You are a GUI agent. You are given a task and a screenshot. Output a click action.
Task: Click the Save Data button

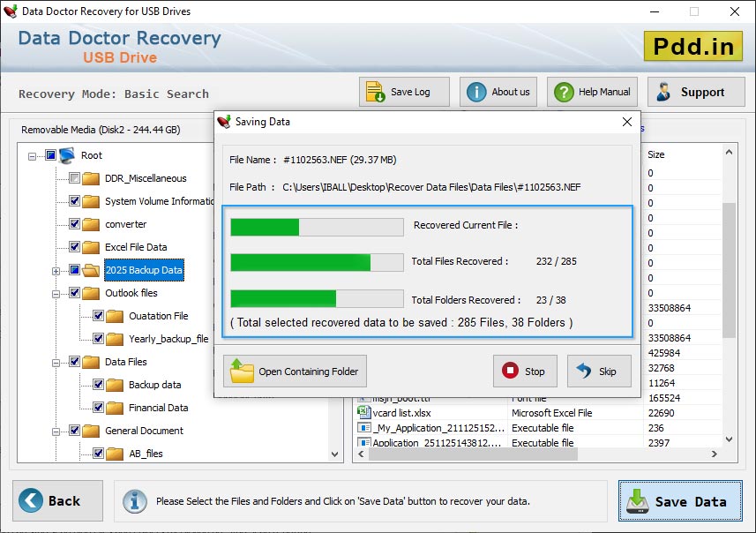click(680, 500)
